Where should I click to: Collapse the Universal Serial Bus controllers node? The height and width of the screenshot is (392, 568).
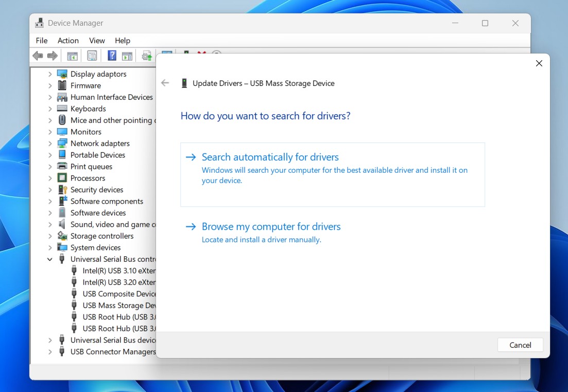pos(50,259)
